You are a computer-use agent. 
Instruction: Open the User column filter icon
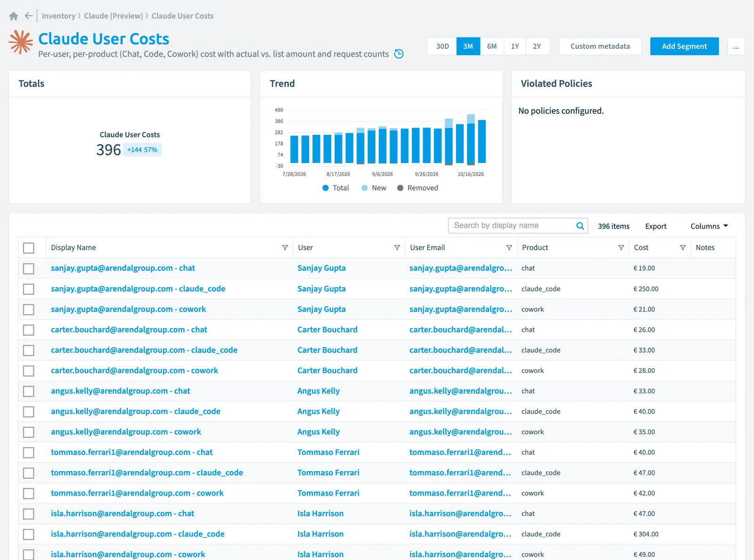[x=397, y=248]
